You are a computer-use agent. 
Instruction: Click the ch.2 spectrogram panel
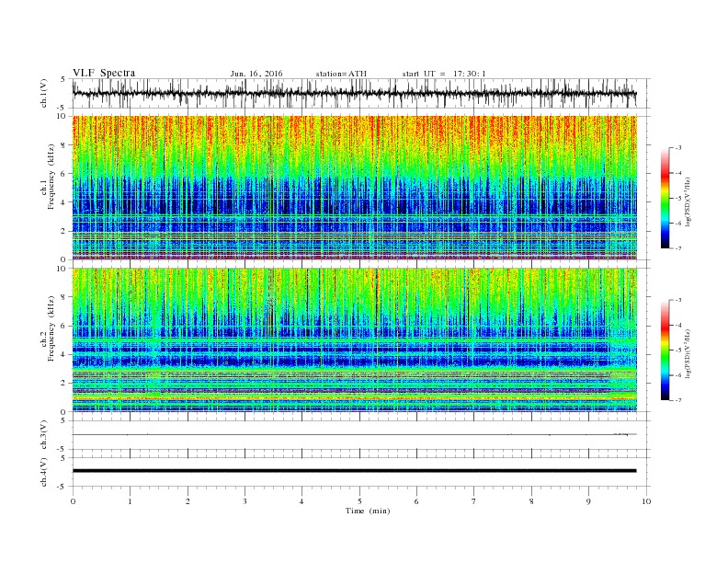click(355, 340)
